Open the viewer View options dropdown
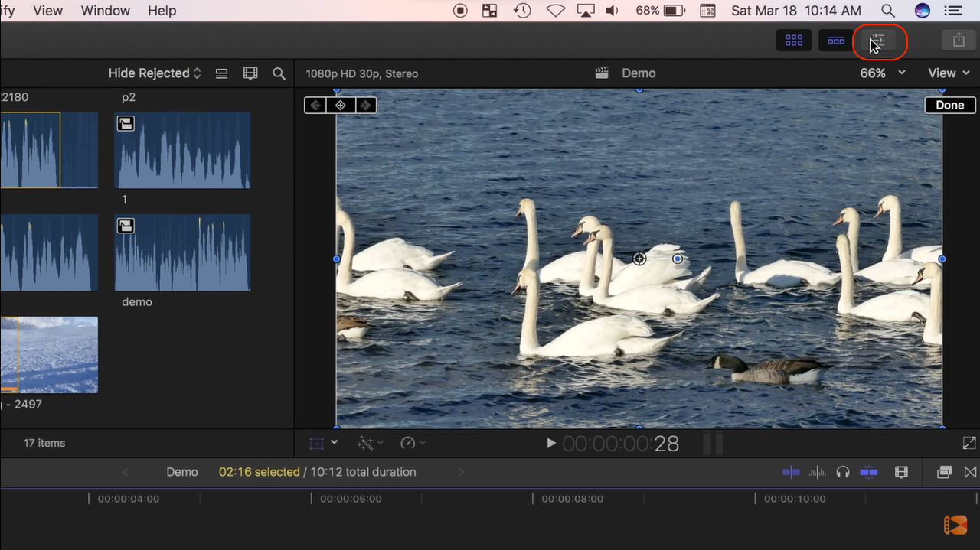This screenshot has height=550, width=980. pyautogui.click(x=949, y=73)
